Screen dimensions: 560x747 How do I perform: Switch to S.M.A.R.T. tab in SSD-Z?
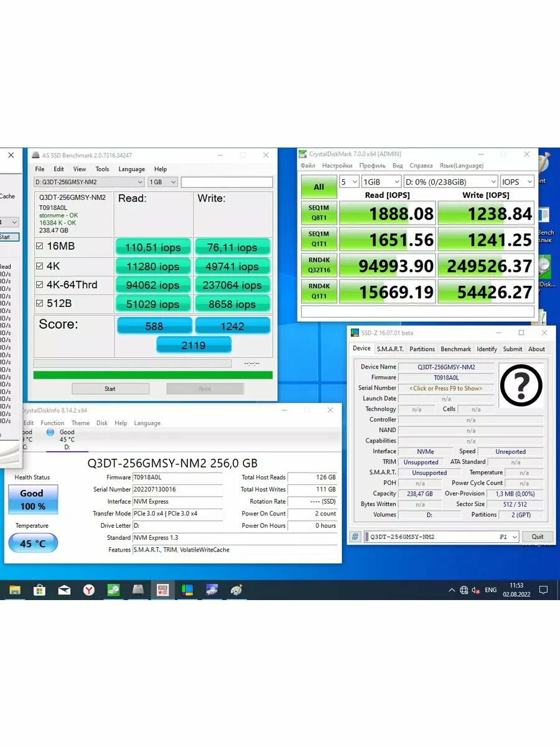pos(390,349)
